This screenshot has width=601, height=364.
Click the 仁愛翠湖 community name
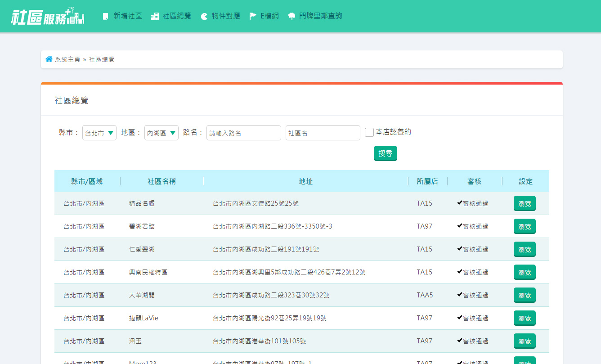(142, 249)
